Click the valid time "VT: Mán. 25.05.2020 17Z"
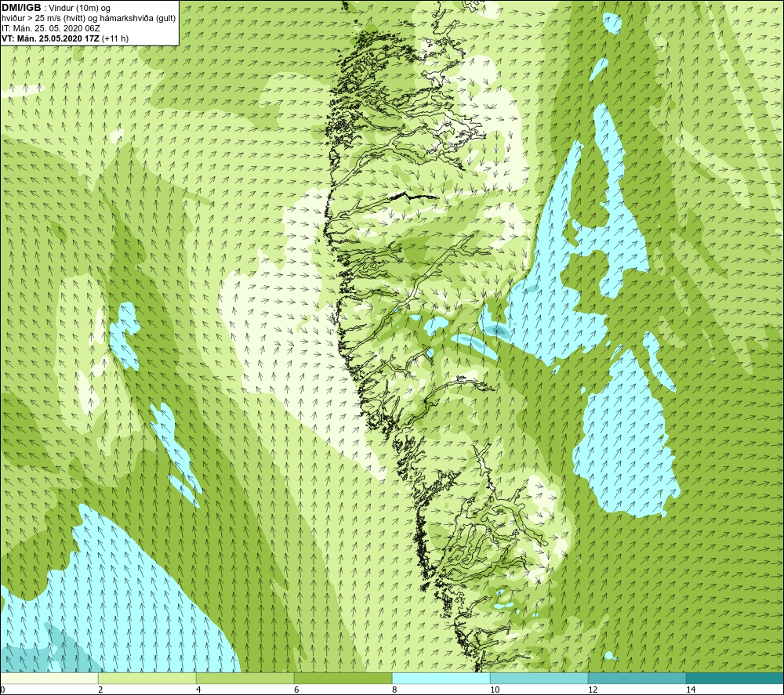784x695 pixels. click(x=51, y=38)
